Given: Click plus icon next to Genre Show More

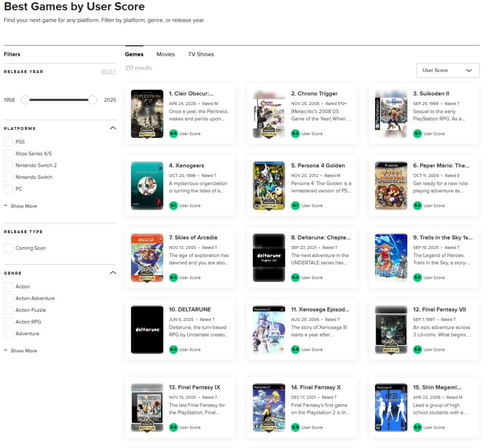Looking at the screenshot, I should 6,350.
